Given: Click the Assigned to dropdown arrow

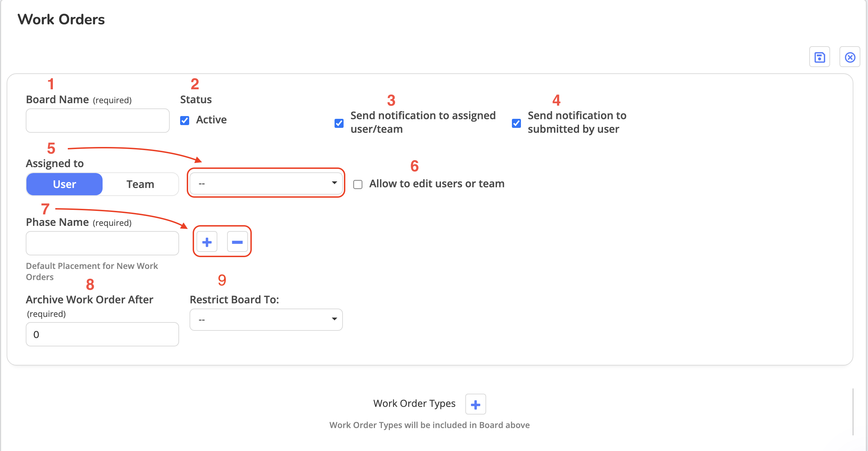Looking at the screenshot, I should [x=334, y=183].
